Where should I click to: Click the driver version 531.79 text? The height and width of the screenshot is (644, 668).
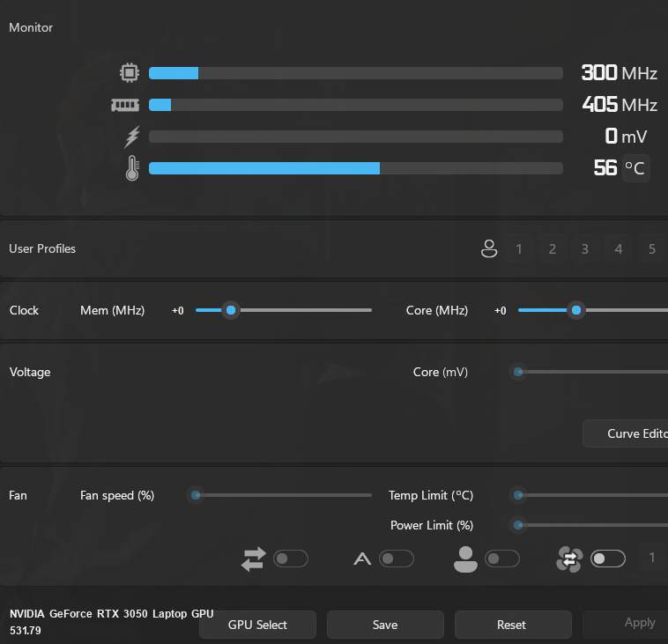click(x=26, y=631)
